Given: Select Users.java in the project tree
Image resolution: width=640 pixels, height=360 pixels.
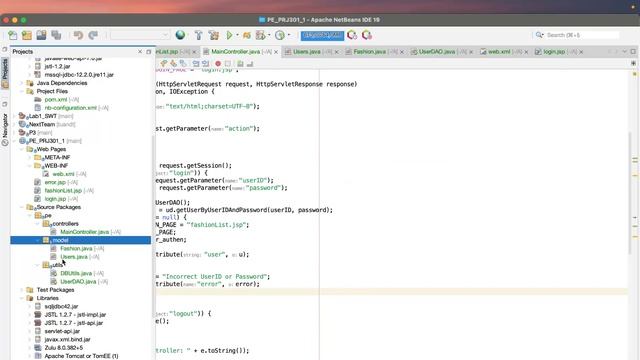Looking at the screenshot, I should click(74, 257).
